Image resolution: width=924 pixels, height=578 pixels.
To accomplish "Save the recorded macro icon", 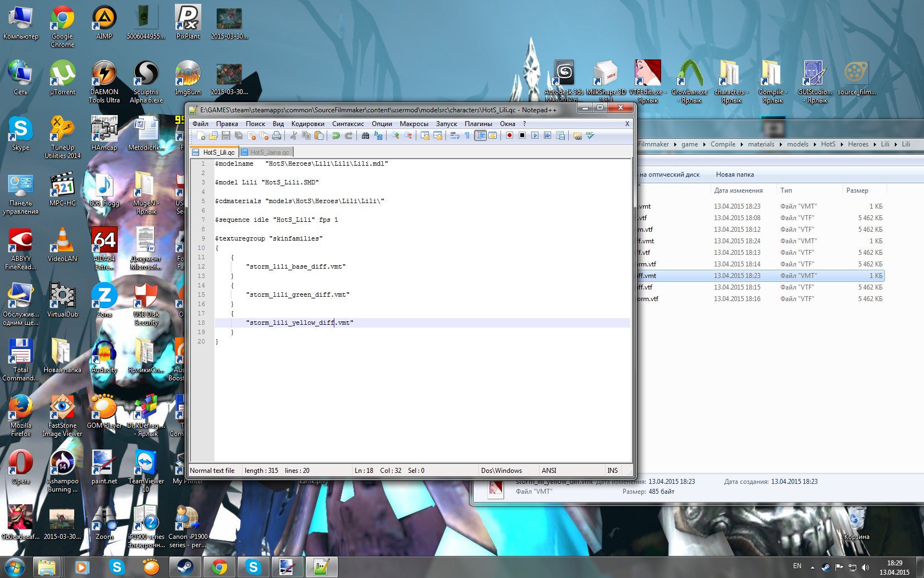I will pos(560,135).
